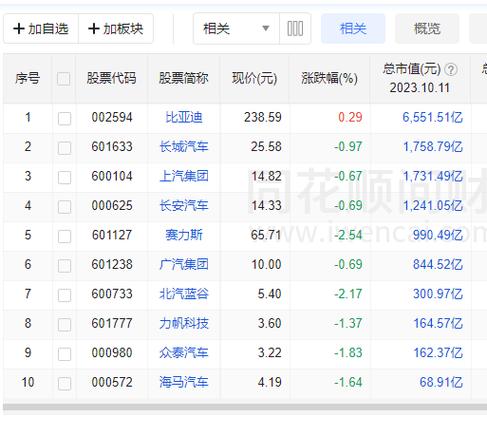The image size is (487, 436).
Task: Click the red 0.29 change value
Action: [350, 117]
